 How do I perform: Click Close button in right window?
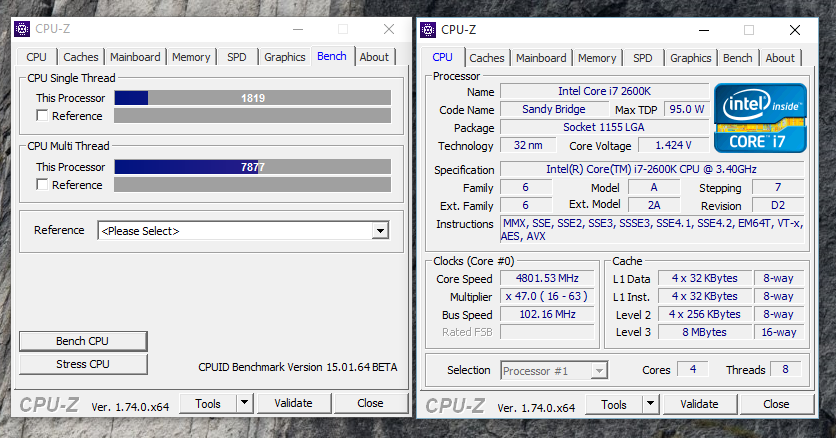(776, 404)
